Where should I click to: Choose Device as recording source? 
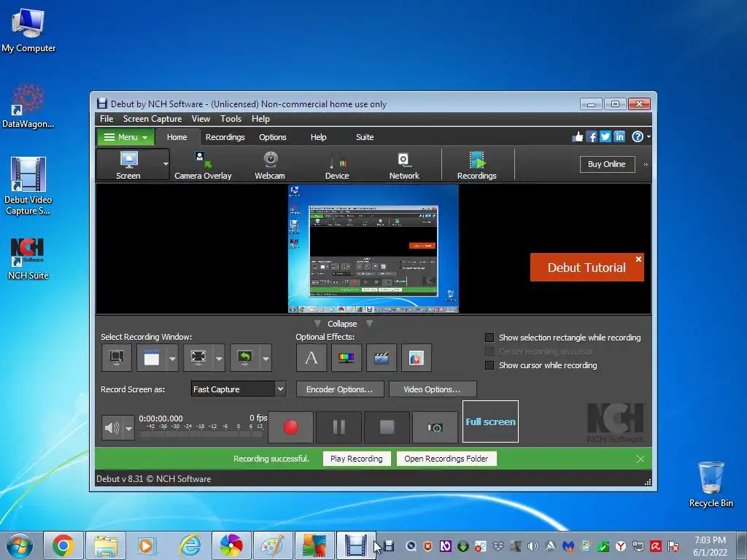(x=337, y=165)
